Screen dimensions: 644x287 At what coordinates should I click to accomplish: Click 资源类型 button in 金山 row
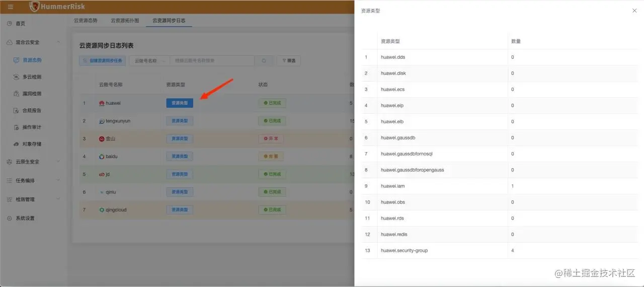coord(180,138)
